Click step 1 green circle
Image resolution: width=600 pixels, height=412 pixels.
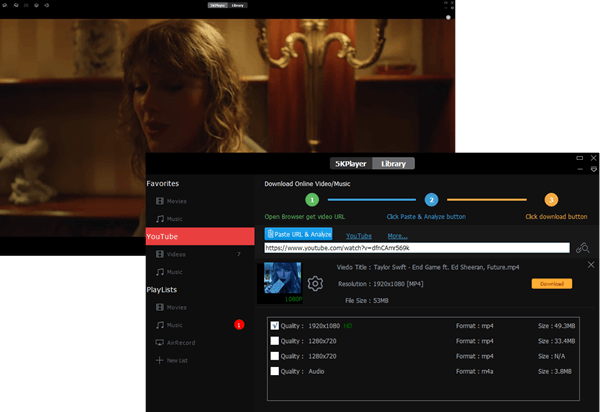click(312, 200)
